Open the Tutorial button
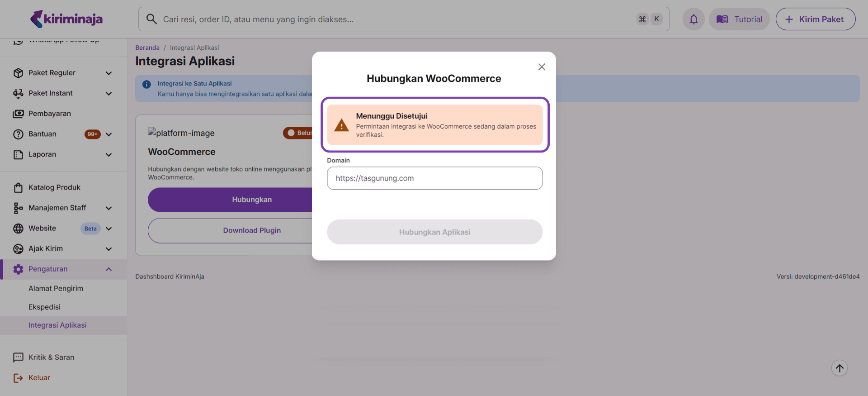Viewport: 868px width, 396px height. click(739, 19)
